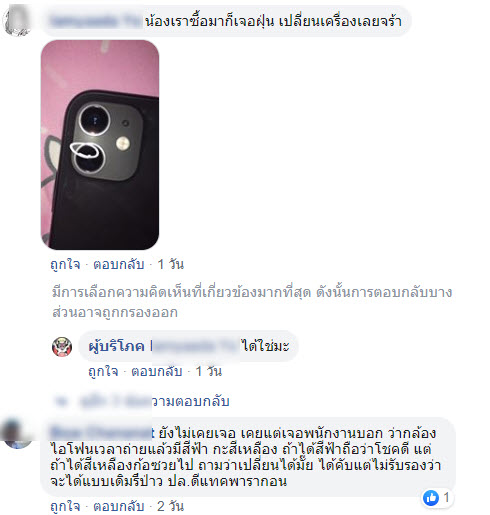Open the iPhone camera photo attachment
This screenshot has width=490, height=515.
pyautogui.click(x=100, y=145)
